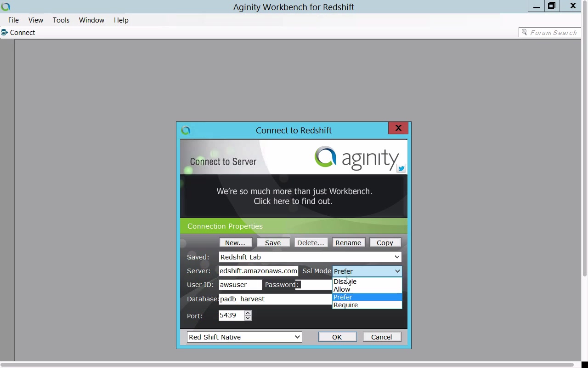This screenshot has width=588, height=368.
Task: Collapse the Ssl Mode combo box
Action: coord(397,271)
